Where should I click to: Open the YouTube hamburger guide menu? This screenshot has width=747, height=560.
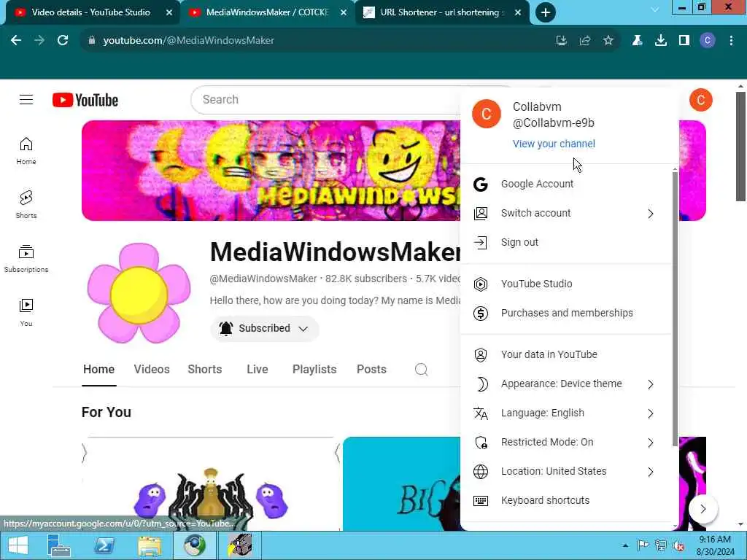[26, 99]
